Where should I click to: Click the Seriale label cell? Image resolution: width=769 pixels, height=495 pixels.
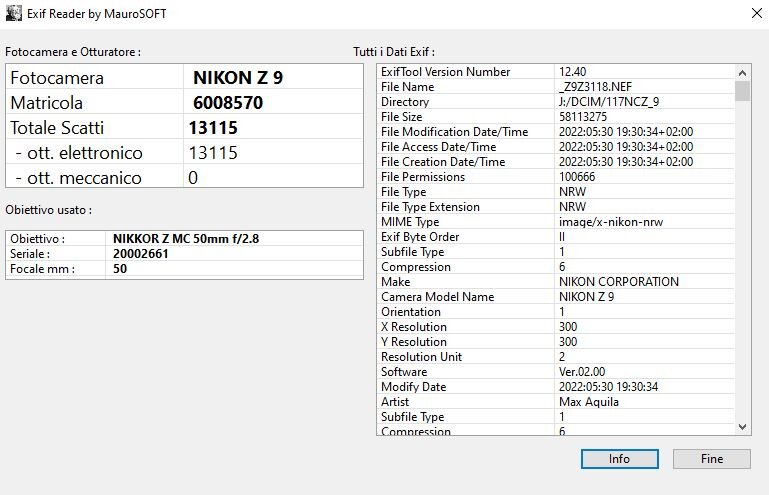pos(56,254)
